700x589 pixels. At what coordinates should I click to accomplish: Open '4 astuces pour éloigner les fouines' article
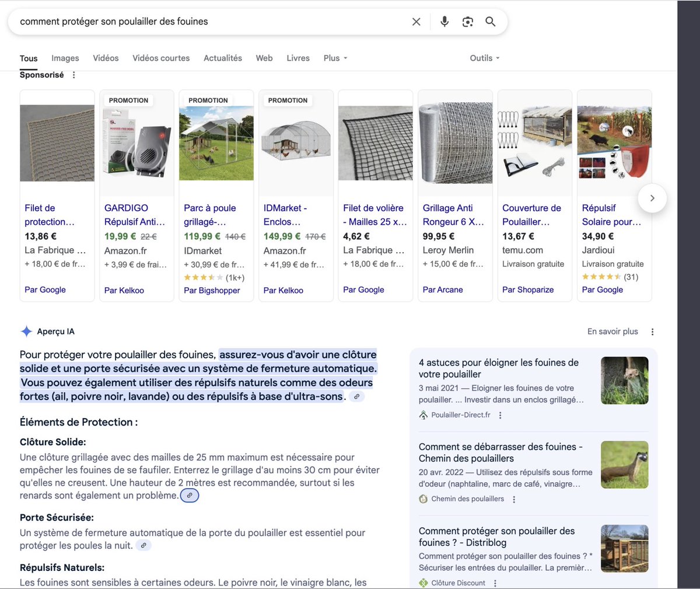click(x=499, y=368)
